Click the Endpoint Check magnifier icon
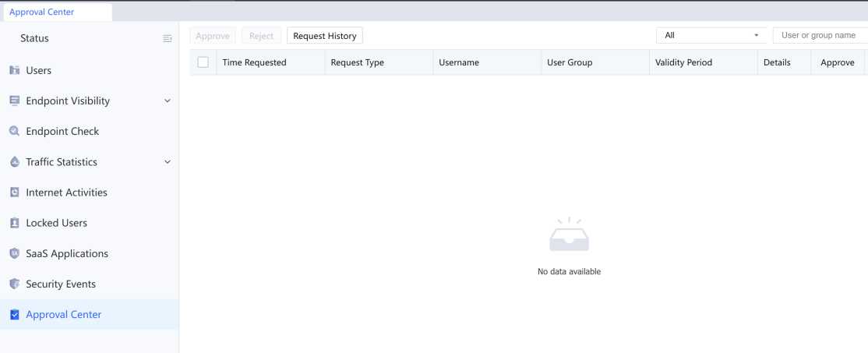Viewport: 868px width, 353px height. 14,131
